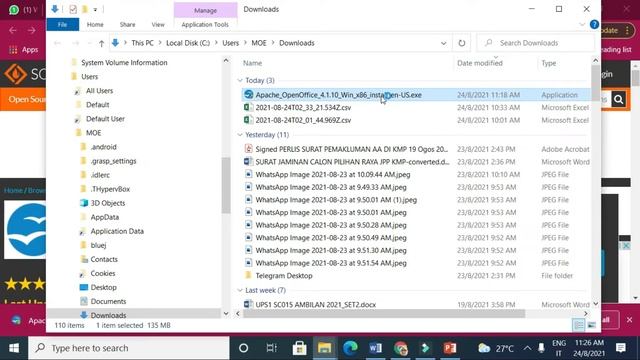Open PowerPoint from the taskbar
This screenshot has width=640, height=360.
click(450, 348)
